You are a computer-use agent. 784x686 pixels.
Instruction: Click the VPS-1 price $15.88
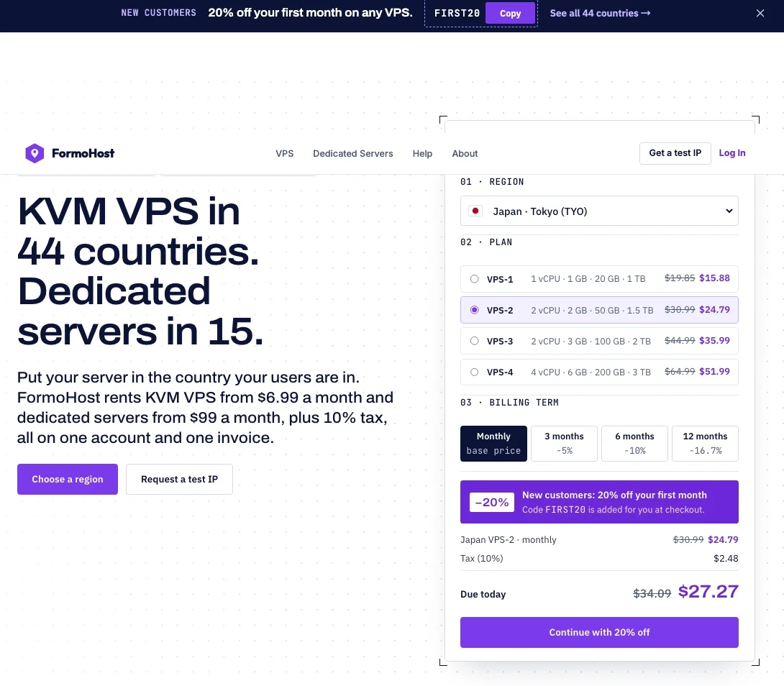click(x=714, y=278)
